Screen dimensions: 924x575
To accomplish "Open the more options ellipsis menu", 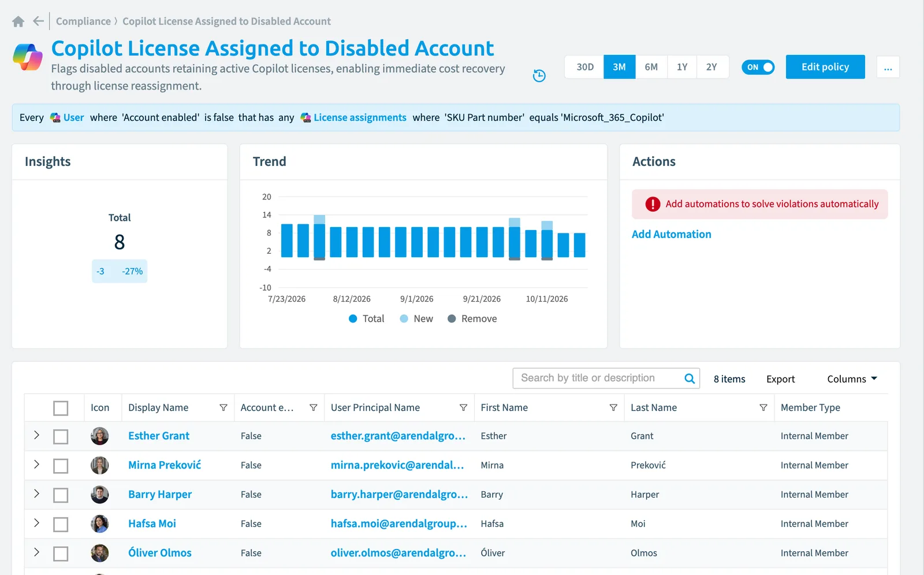I will coord(888,67).
